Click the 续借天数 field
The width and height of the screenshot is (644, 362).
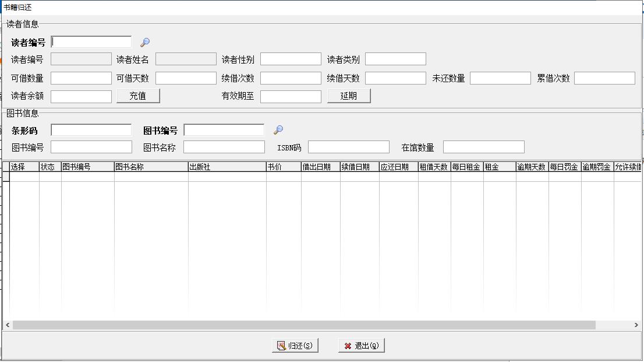point(395,78)
